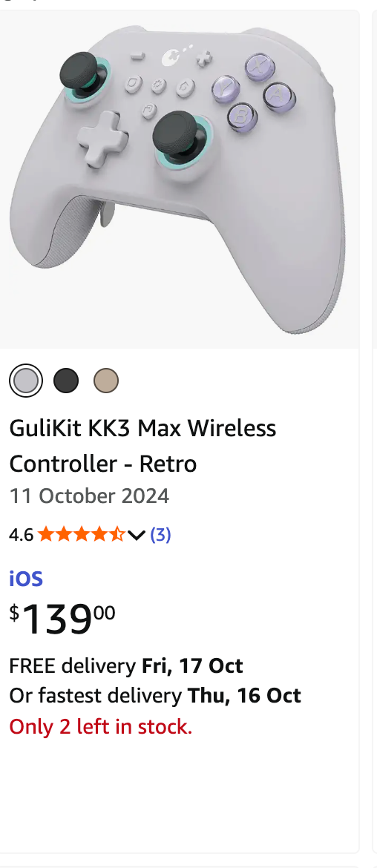Click the $139.00 price
Image resolution: width=377 pixels, height=868 pixels.
62,619
